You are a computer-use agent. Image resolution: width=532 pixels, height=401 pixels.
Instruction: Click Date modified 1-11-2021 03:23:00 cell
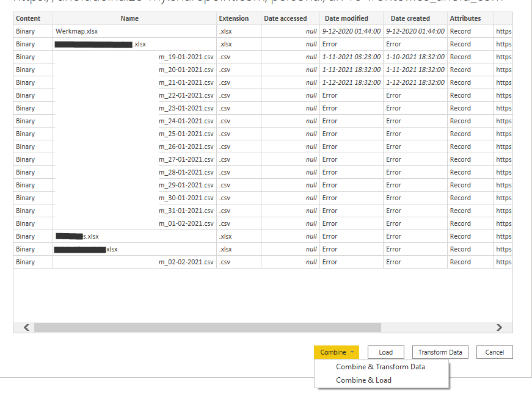point(351,57)
